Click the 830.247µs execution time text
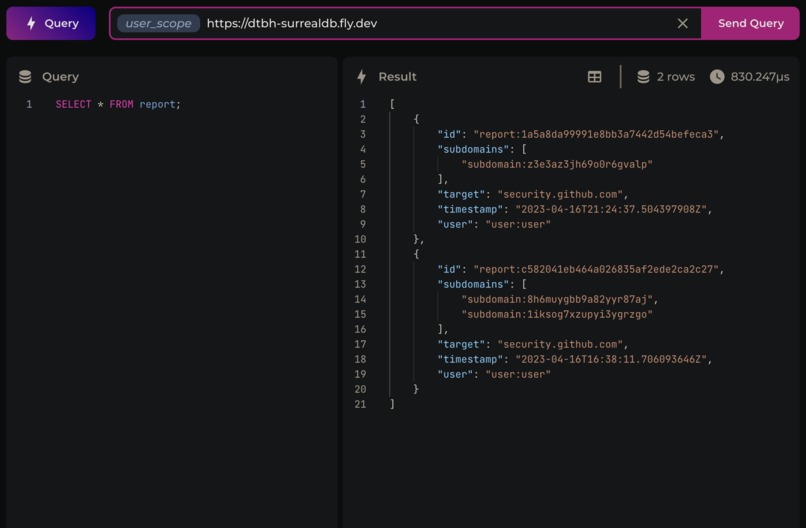806x528 pixels. point(760,77)
